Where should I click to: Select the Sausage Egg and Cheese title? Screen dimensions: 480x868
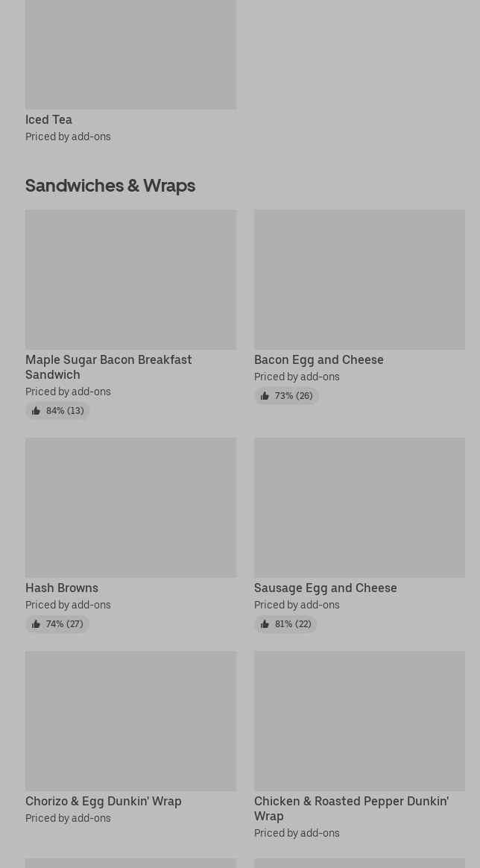pyautogui.click(x=325, y=588)
